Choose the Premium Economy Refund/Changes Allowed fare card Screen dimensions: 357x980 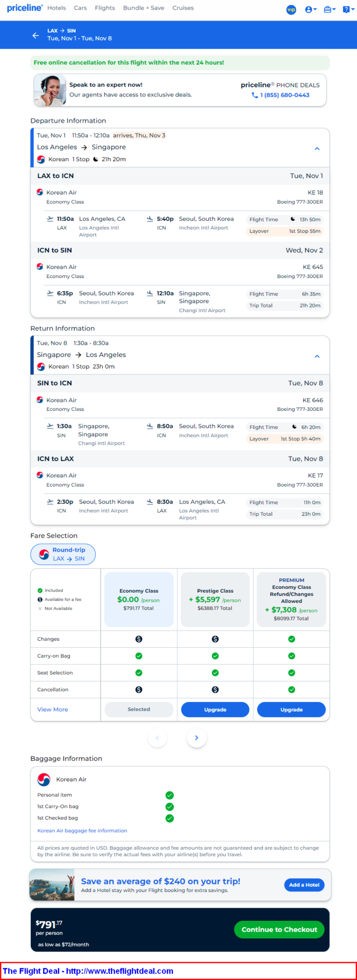291,599
